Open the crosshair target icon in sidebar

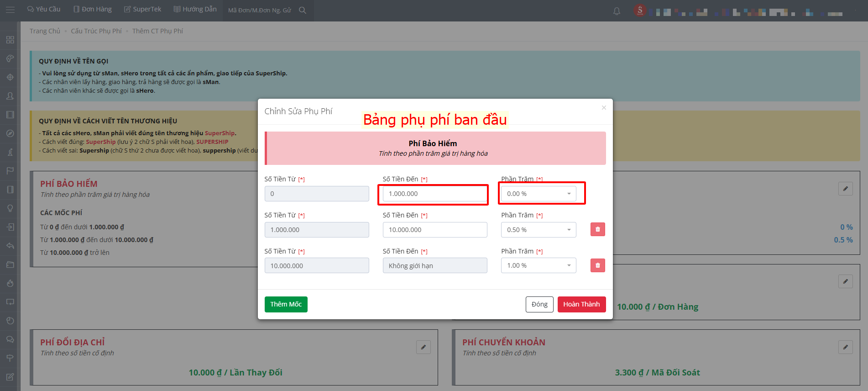(10, 77)
